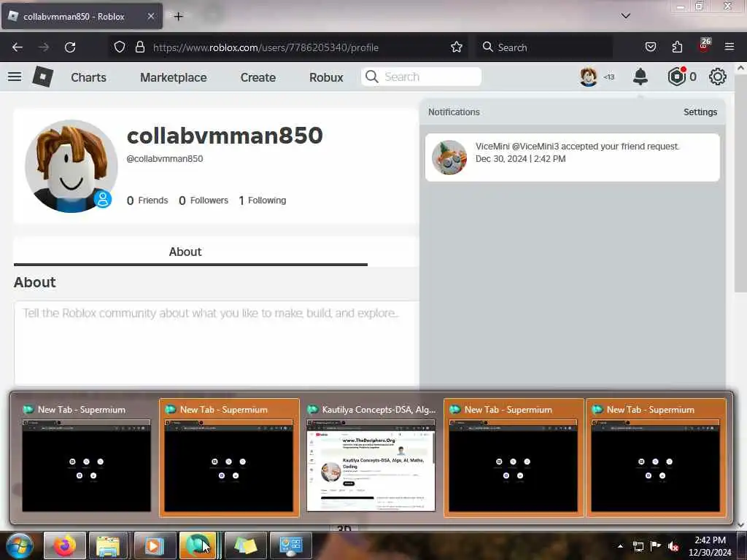The width and height of the screenshot is (747, 560).
Task: Save page to Pocket
Action: tap(650, 47)
